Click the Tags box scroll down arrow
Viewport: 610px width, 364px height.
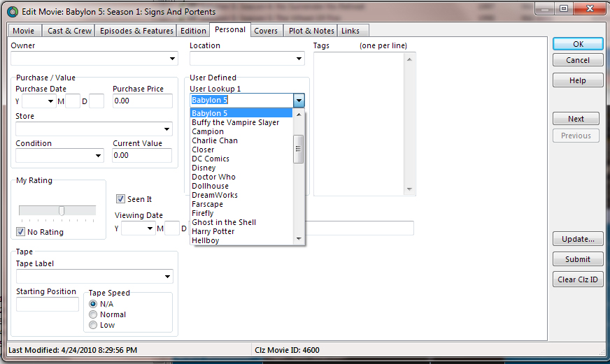click(409, 189)
